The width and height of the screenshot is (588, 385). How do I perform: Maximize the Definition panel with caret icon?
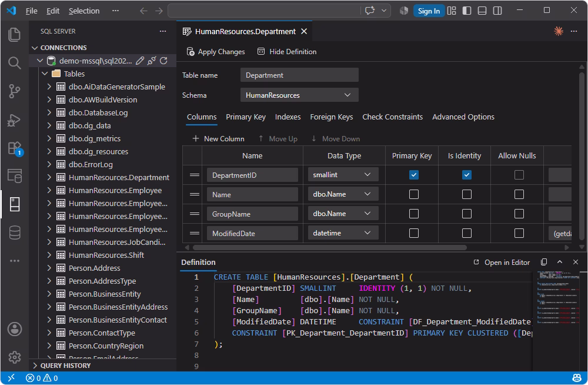point(560,262)
